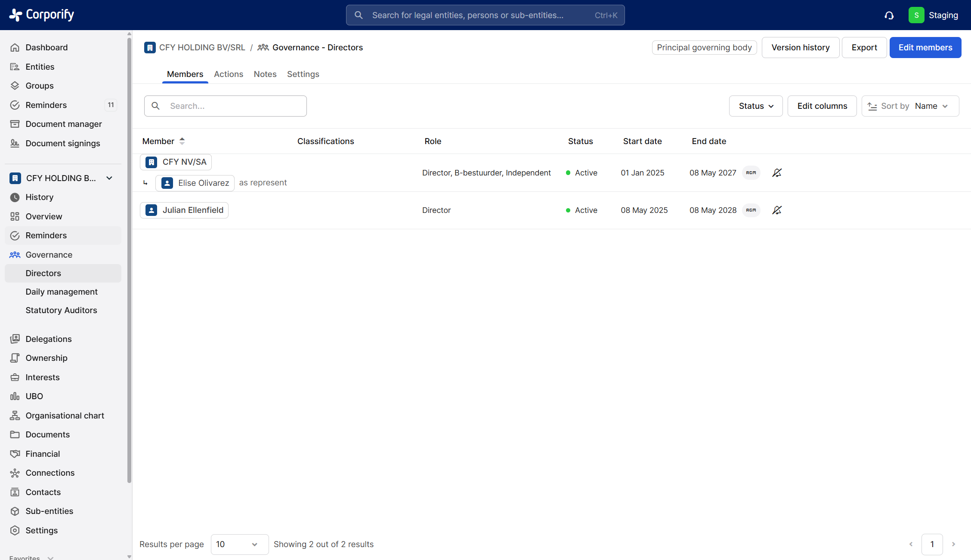Open the Organisational chart sidebar icon
971x560 pixels.
[x=15, y=415]
